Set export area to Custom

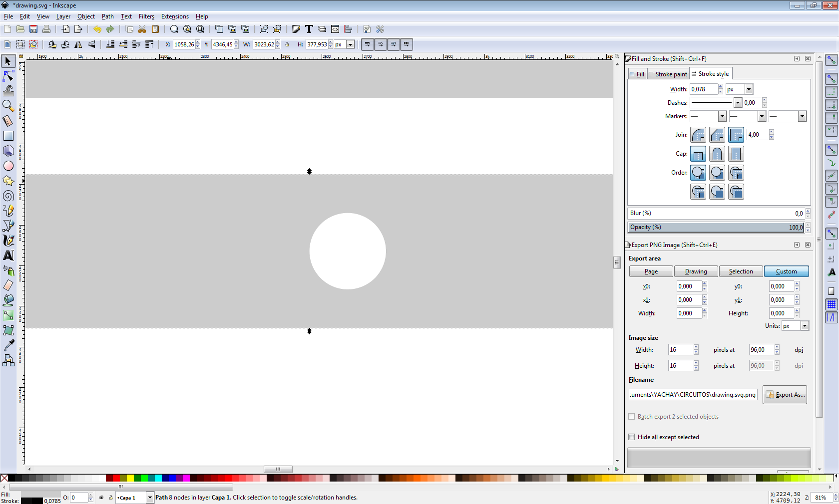pos(787,271)
